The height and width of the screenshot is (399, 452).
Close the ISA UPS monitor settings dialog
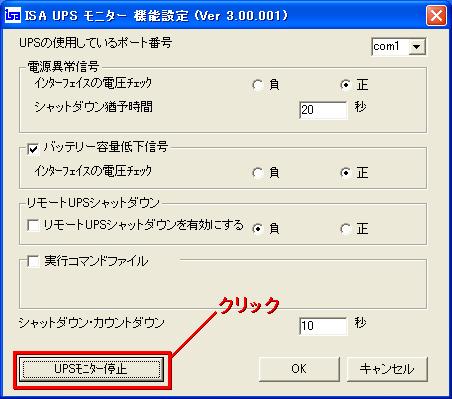tap(436, 16)
